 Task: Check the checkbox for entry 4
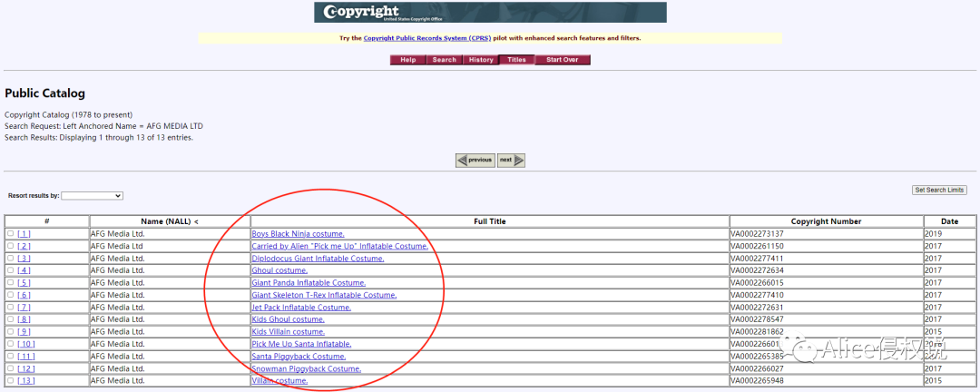point(11,270)
